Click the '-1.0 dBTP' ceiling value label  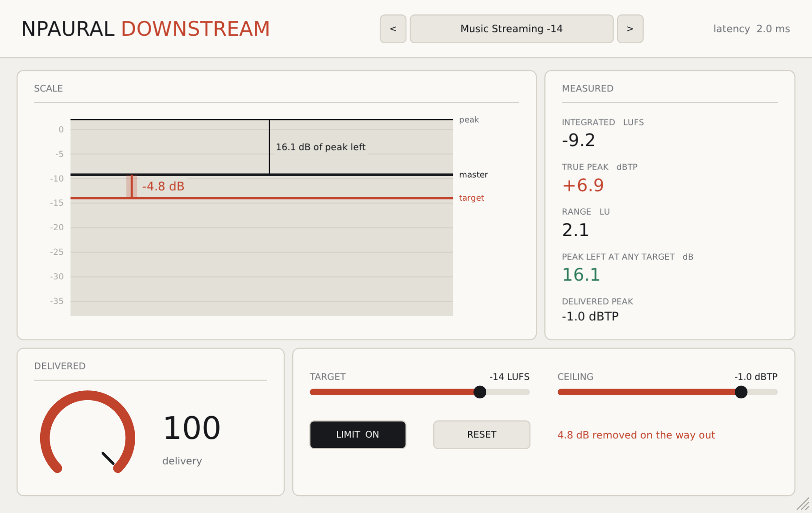756,376
